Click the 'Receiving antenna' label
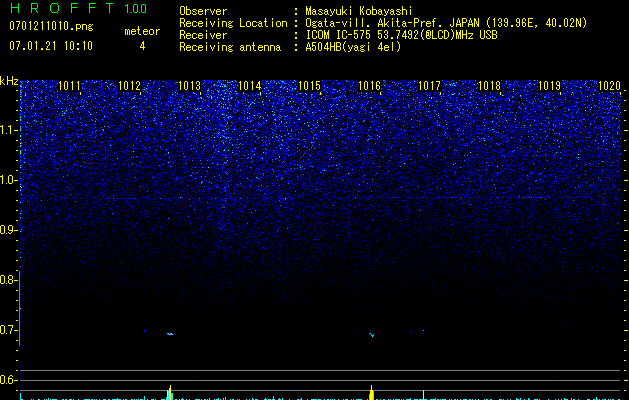The width and height of the screenshot is (629, 400). pyautogui.click(x=230, y=47)
